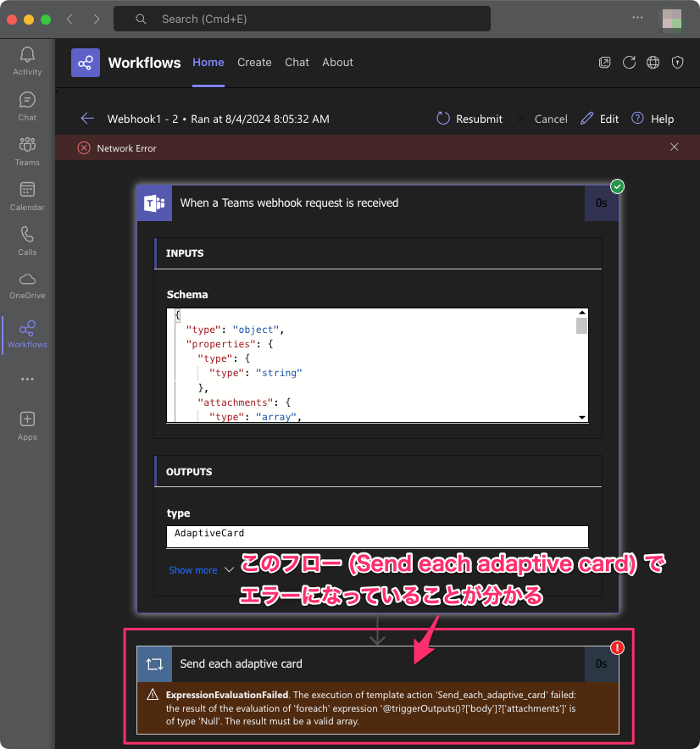Click the foreach loop step icon
The image size is (700, 749).
[154, 664]
